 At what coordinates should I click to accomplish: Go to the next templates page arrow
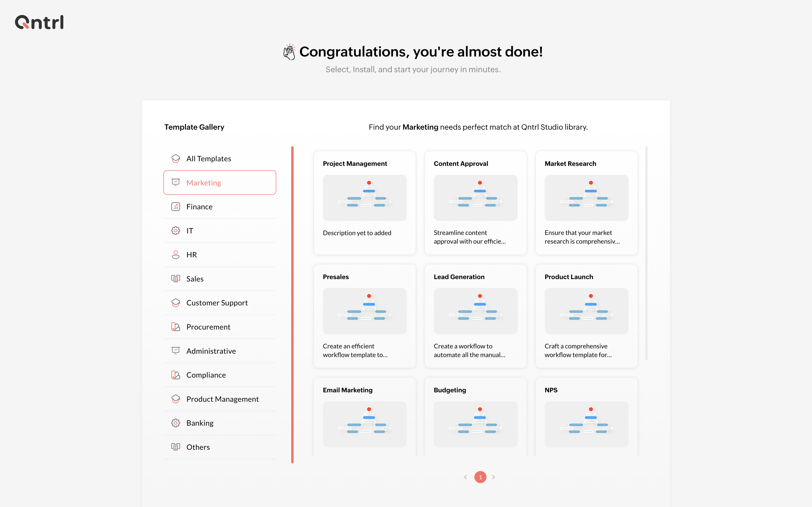493,477
